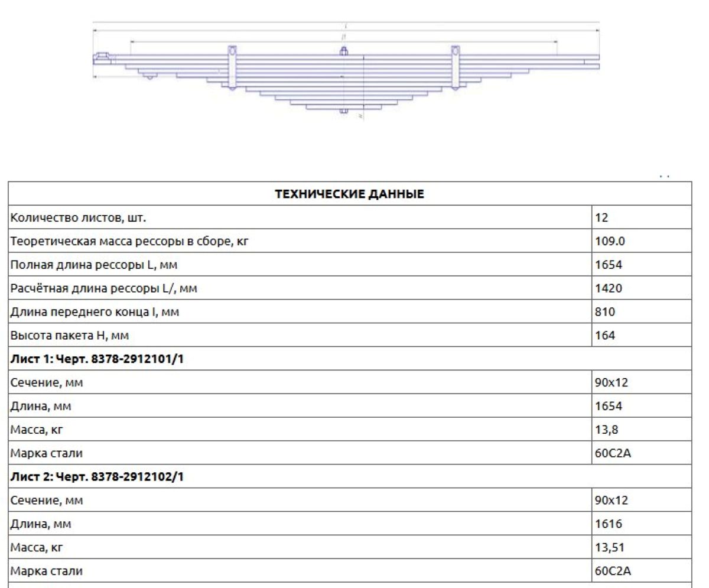This screenshot has width=709, height=588.
Task: Click the leaf spring diagram image
Action: coord(346,72)
